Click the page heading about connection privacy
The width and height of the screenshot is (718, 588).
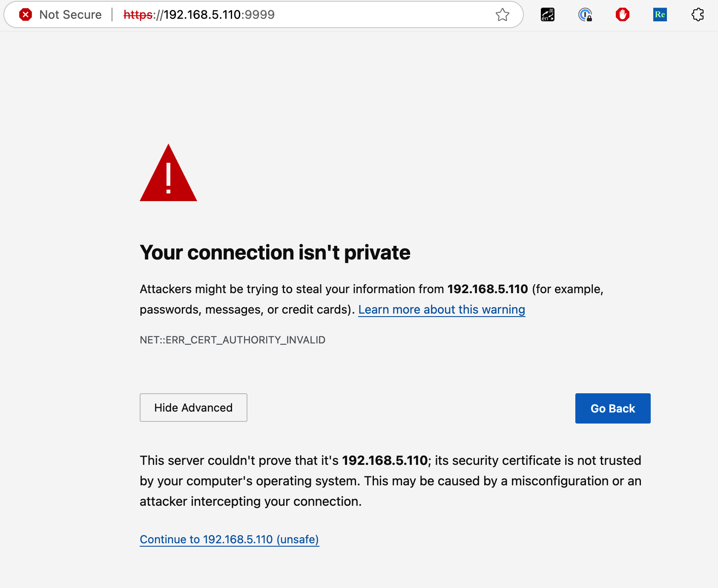coord(275,253)
